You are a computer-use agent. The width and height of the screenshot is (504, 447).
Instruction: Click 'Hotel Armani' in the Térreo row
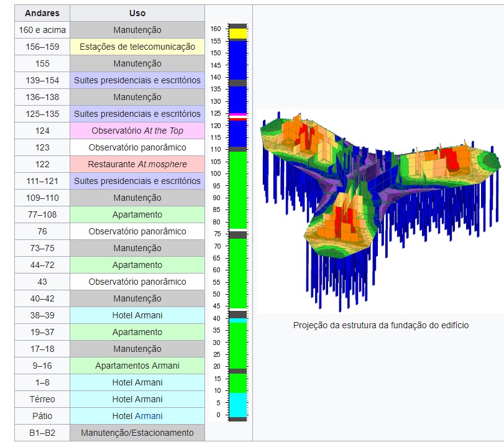coord(137,399)
